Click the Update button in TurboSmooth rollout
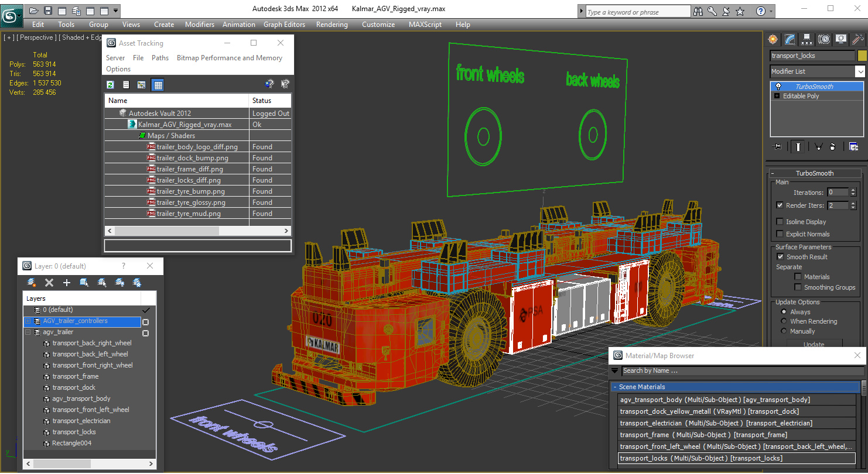 tap(814, 344)
